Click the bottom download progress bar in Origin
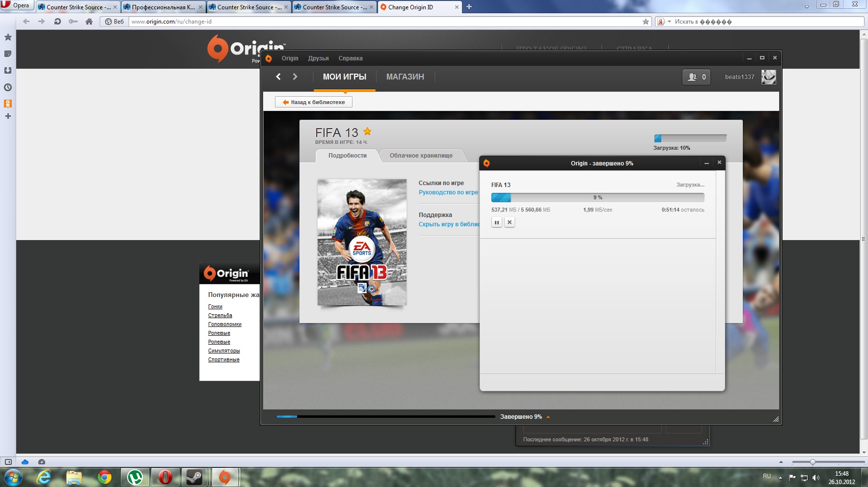Viewport: 868px width, 487px height. click(385, 416)
